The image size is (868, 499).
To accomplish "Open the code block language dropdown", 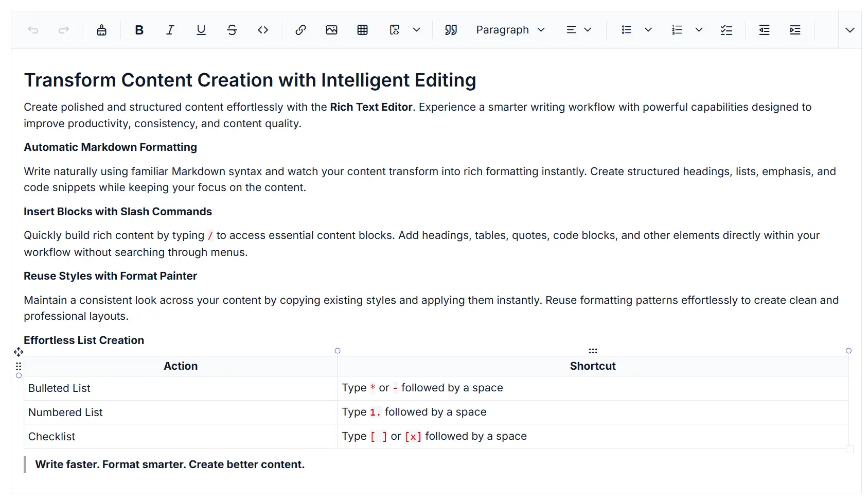I will [417, 30].
